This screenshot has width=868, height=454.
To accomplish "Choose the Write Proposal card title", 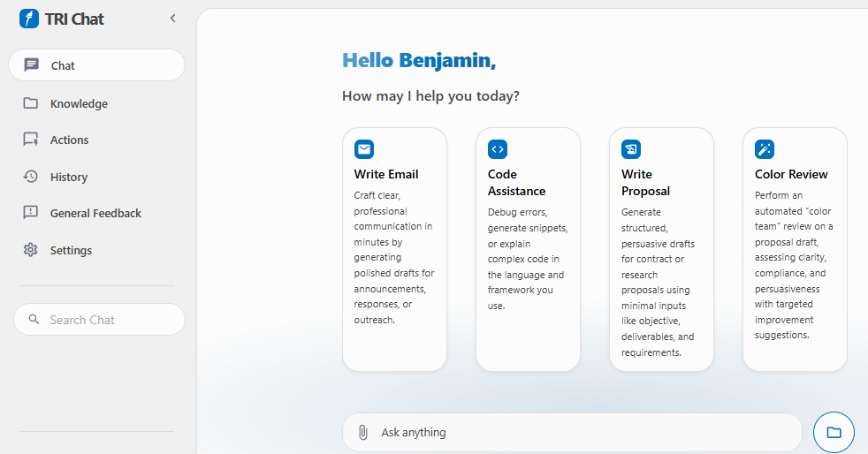I will (x=645, y=183).
